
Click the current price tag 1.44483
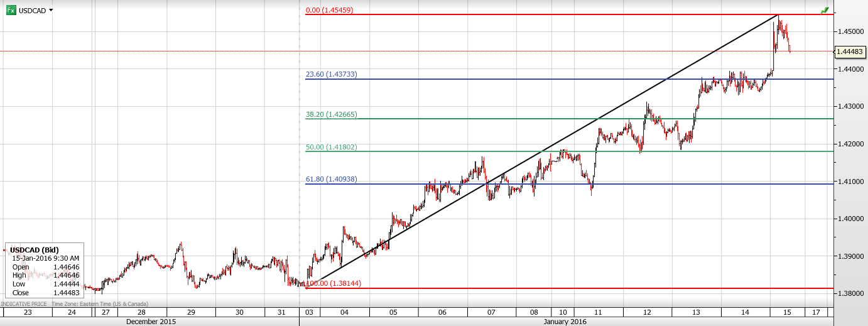(x=851, y=52)
